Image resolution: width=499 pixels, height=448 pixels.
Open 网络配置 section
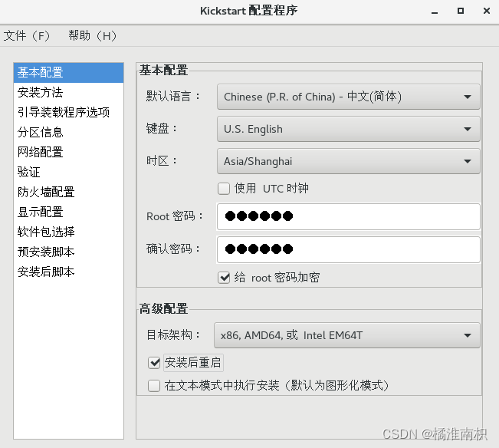(68, 152)
